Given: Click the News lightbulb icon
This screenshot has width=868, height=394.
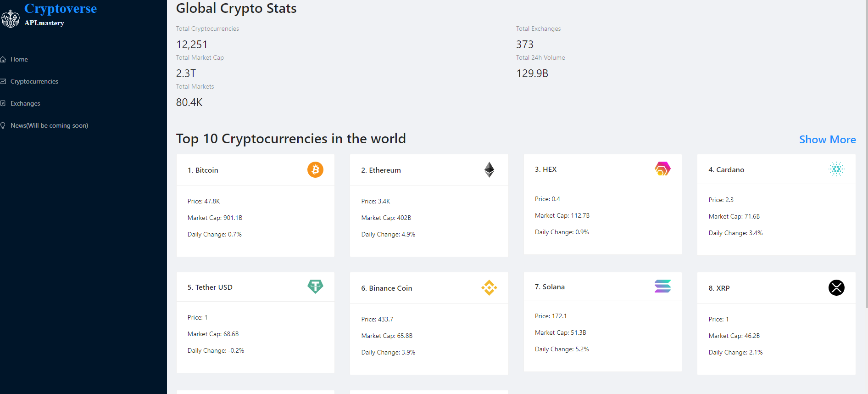Looking at the screenshot, I should point(3,125).
